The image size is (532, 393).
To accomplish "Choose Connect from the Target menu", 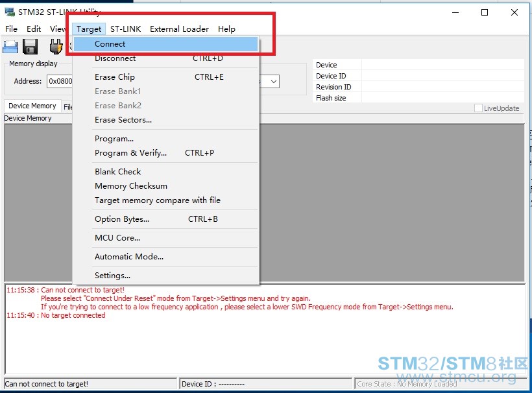I will (x=166, y=44).
